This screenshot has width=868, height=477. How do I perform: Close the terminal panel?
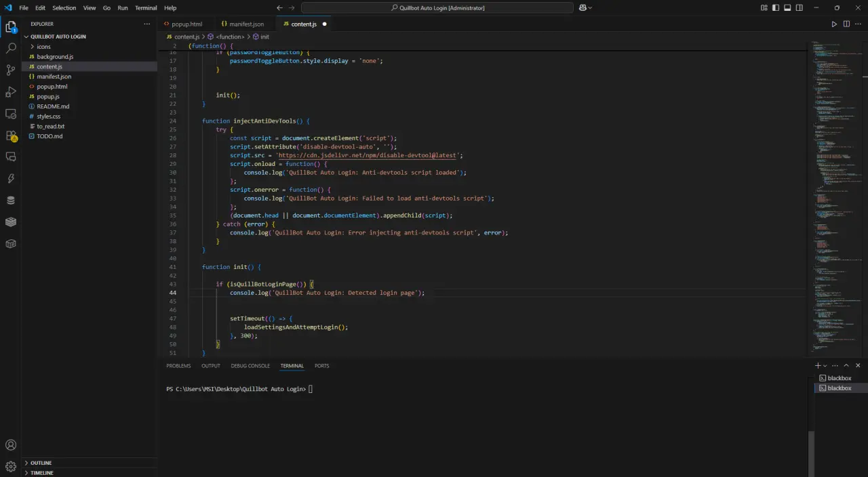pos(858,365)
